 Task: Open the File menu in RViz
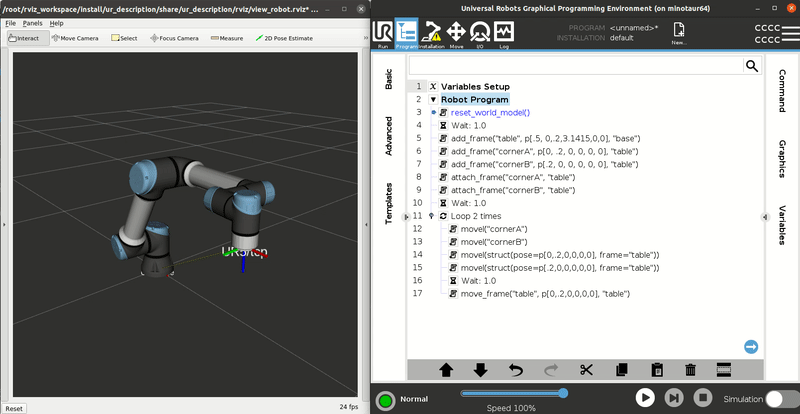(10, 22)
